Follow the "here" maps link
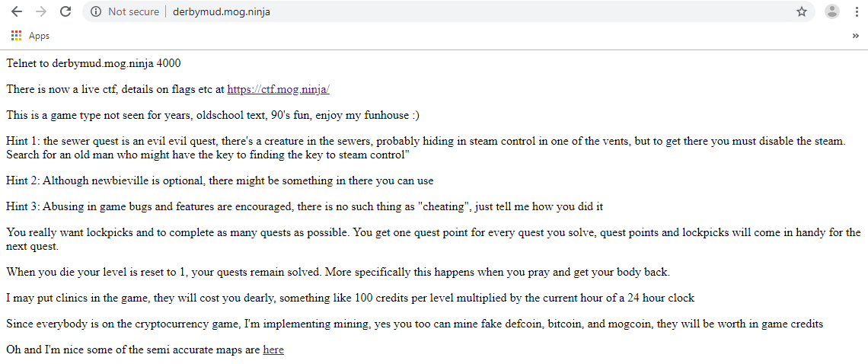Image resolution: width=868 pixels, height=364 pixels. [x=273, y=350]
